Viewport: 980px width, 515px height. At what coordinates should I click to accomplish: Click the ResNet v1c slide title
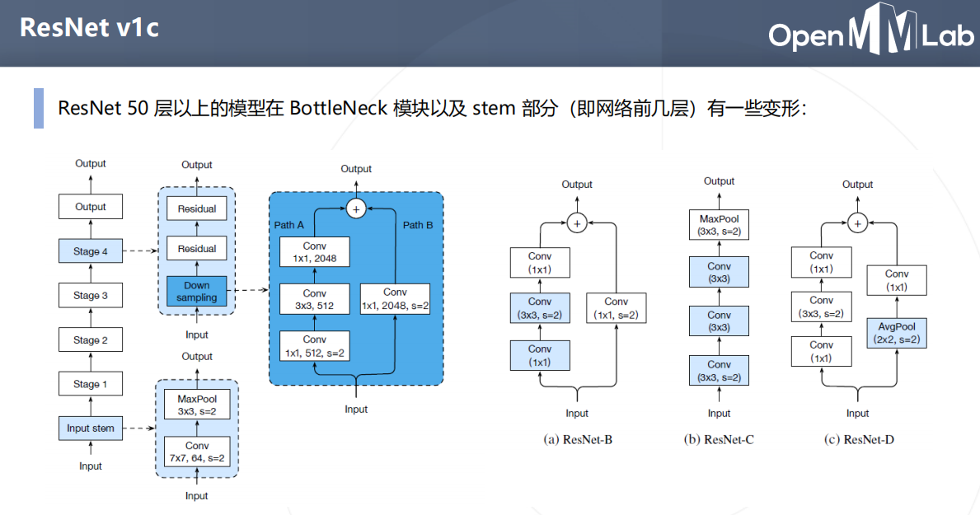click(x=89, y=27)
